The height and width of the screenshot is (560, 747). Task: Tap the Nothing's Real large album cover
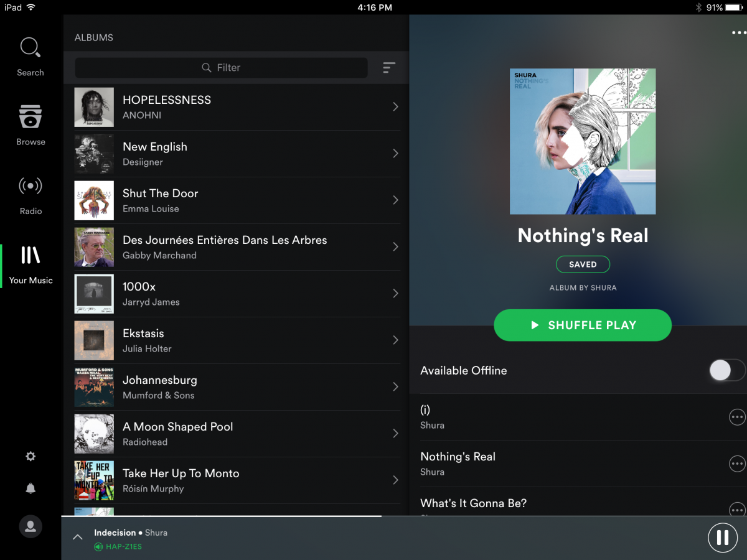tap(583, 141)
